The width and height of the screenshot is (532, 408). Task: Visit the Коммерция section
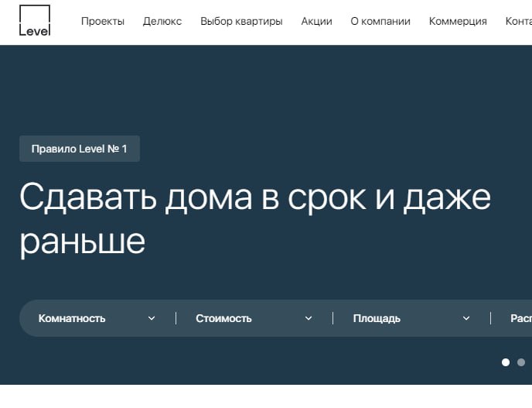click(458, 21)
